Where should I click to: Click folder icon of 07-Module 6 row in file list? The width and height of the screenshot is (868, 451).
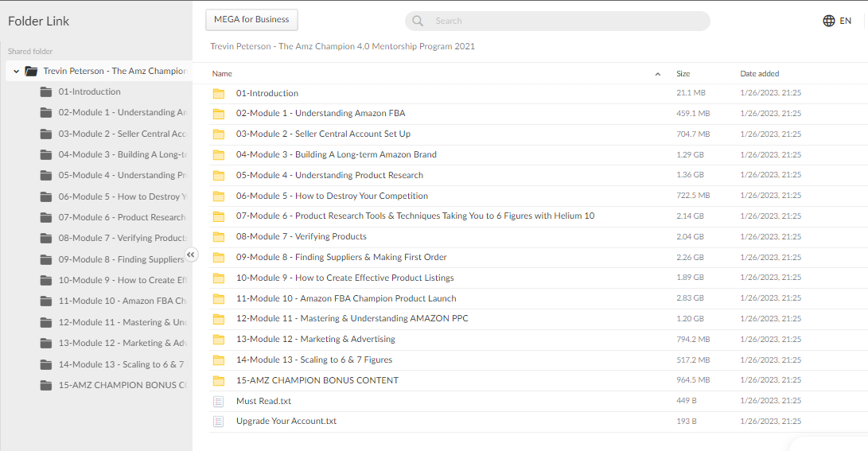click(x=219, y=216)
